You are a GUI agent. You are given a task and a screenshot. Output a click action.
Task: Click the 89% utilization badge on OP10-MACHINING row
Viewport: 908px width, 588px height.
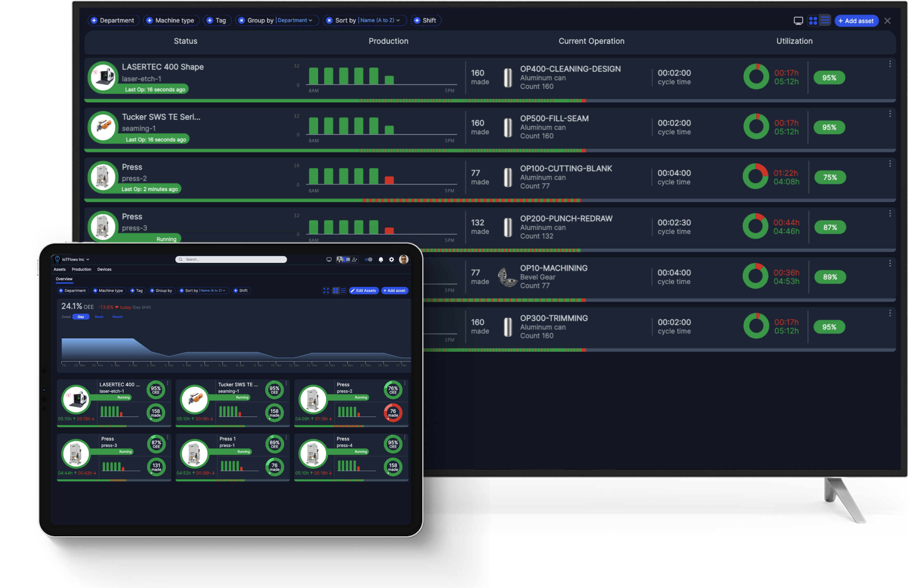(x=830, y=277)
